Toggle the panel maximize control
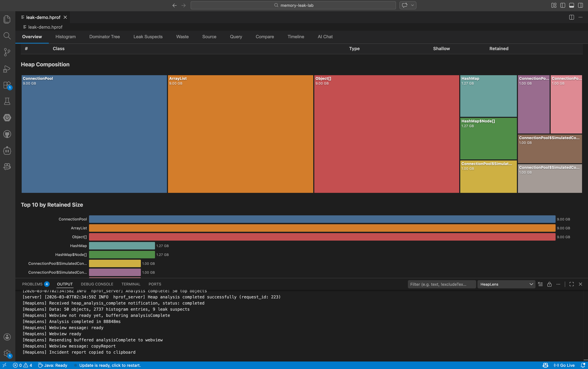The width and height of the screenshot is (588, 369). pyautogui.click(x=572, y=284)
